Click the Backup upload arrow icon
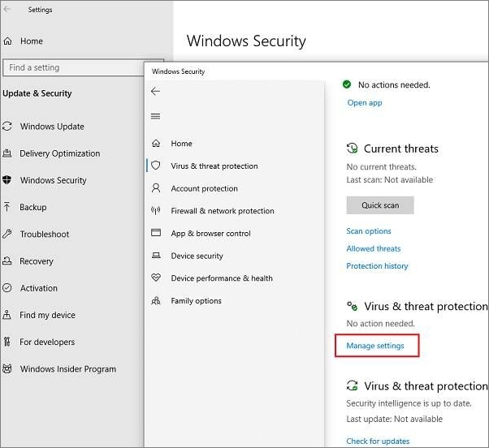This screenshot has width=489, height=448. pyautogui.click(x=6, y=207)
